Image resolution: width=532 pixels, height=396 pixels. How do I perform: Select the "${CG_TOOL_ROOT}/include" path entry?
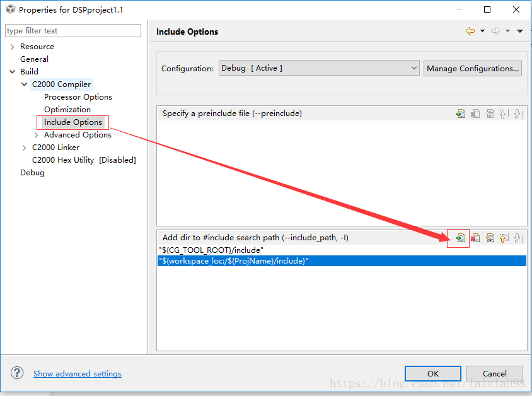pos(342,250)
